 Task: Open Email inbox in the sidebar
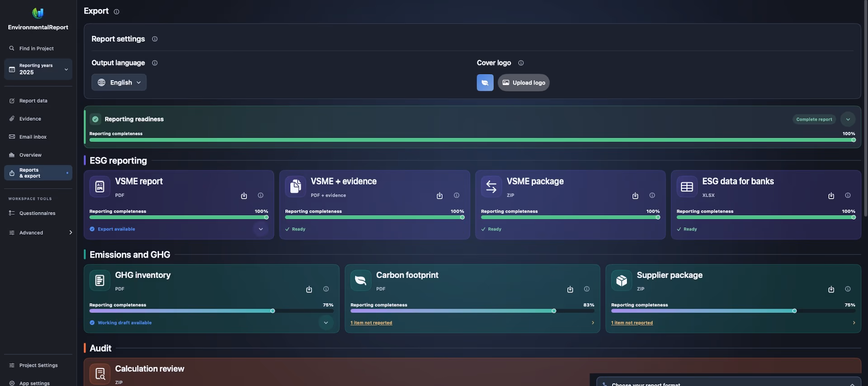[x=38, y=137]
